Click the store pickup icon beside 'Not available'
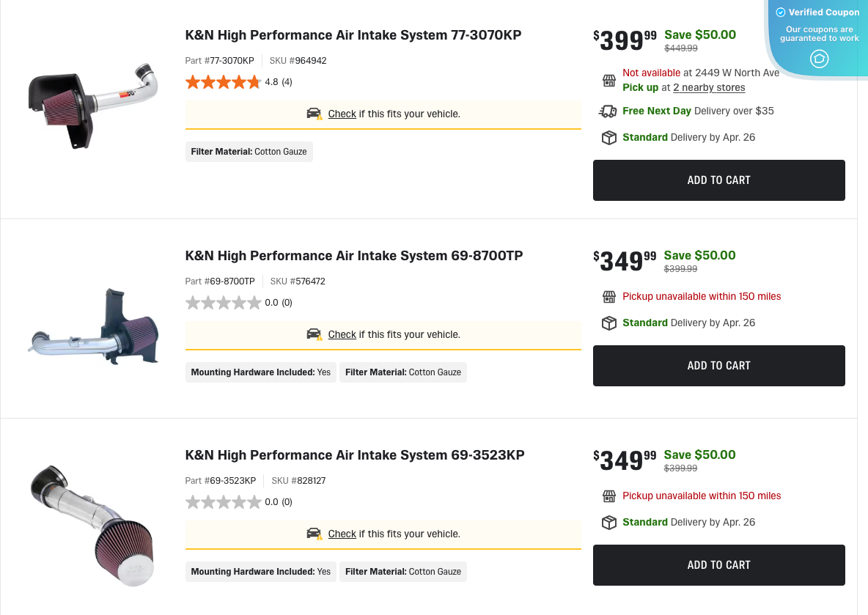Screen dimensions: 868x615 [x=608, y=79]
